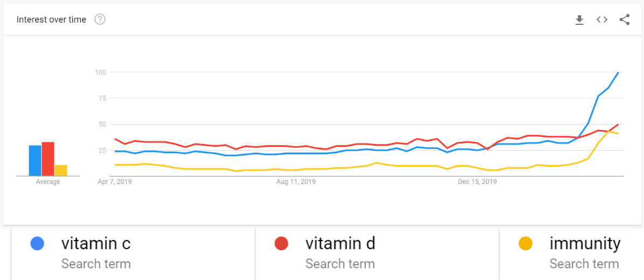Click the yellow immunity dot
Image resolution: width=644 pixels, height=280 pixels.
click(x=525, y=244)
